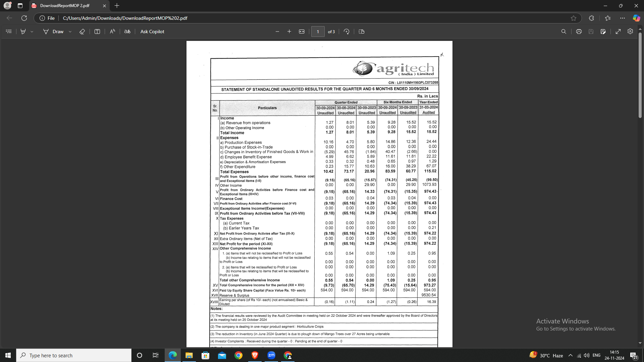Image resolution: width=644 pixels, height=362 pixels.
Task: Click the Reserve & Surplus value 9530.54
Action: click(429, 295)
